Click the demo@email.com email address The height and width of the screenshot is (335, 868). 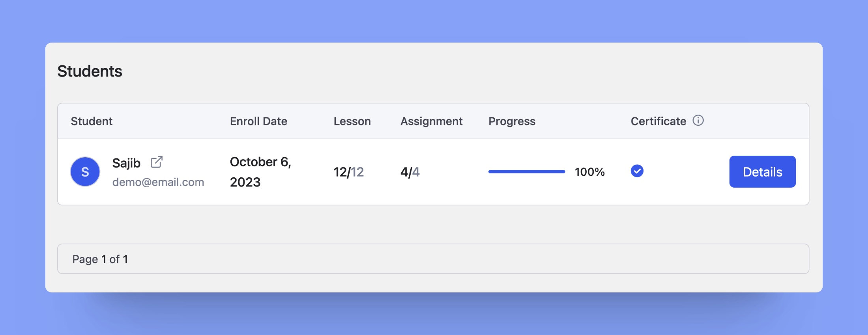[158, 182]
